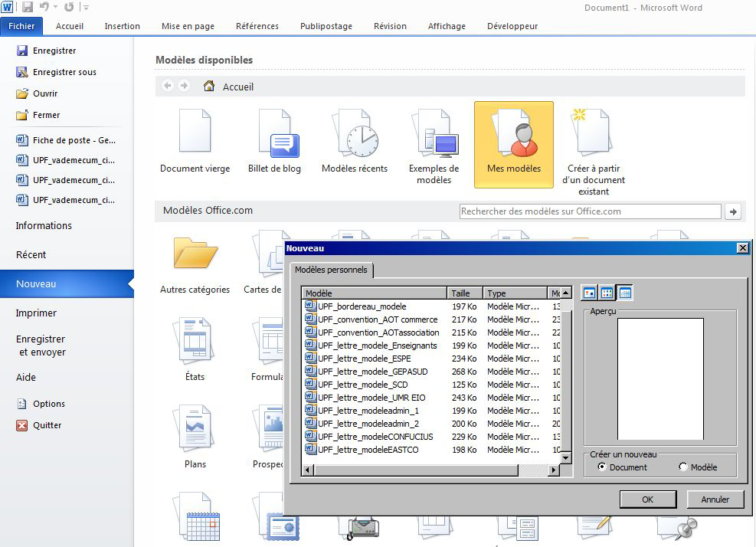Switch to the Insertion ribbon tab

pyautogui.click(x=122, y=26)
